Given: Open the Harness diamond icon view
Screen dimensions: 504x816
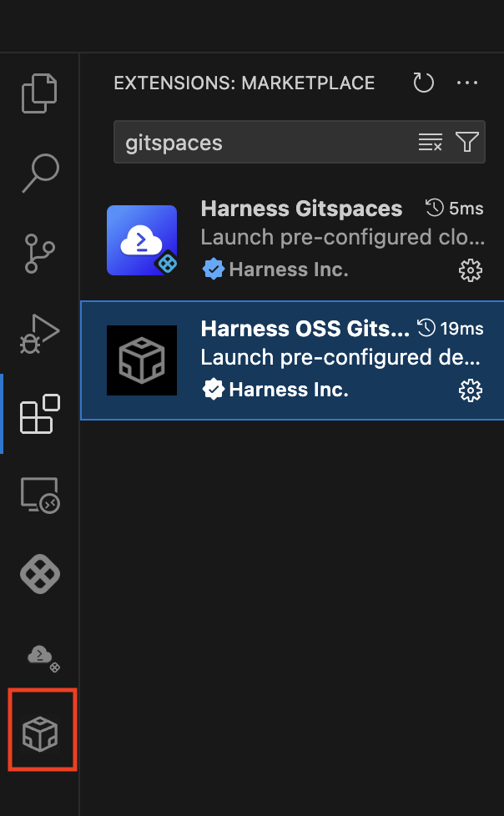Looking at the screenshot, I should (x=40, y=575).
